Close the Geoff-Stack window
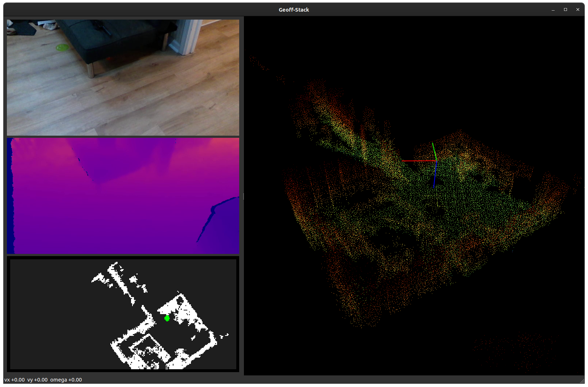Screen dimensions: 588x387 point(578,10)
